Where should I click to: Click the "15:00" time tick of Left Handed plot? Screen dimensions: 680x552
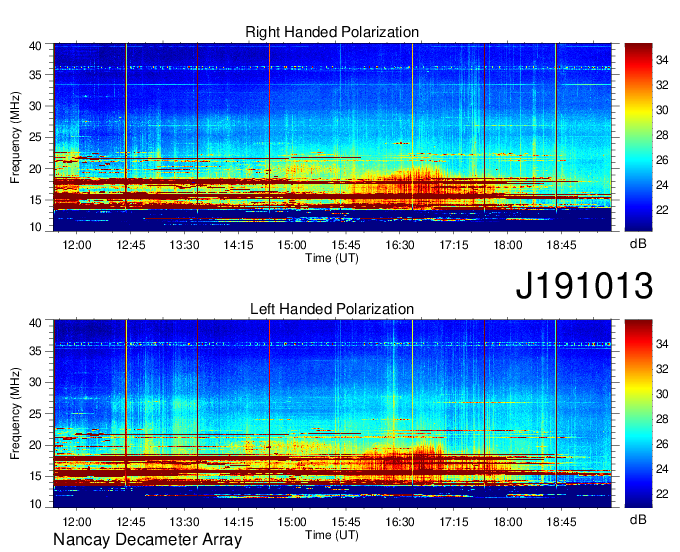click(x=292, y=521)
